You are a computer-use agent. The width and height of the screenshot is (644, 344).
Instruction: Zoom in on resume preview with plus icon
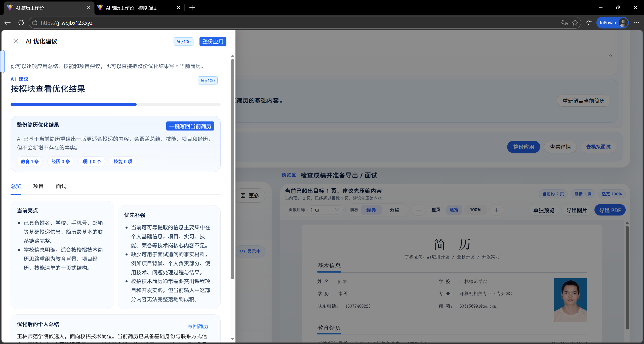click(x=497, y=210)
